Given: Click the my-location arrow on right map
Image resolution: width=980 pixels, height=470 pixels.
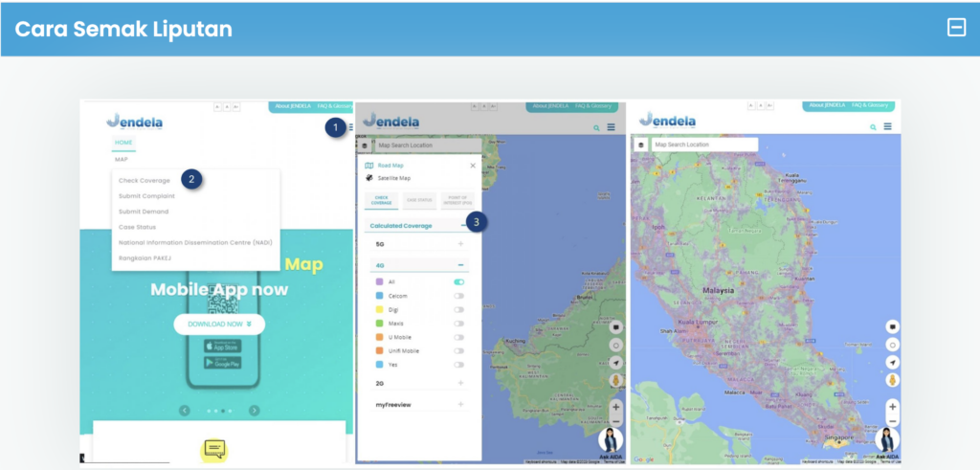Looking at the screenshot, I should pyautogui.click(x=893, y=363).
